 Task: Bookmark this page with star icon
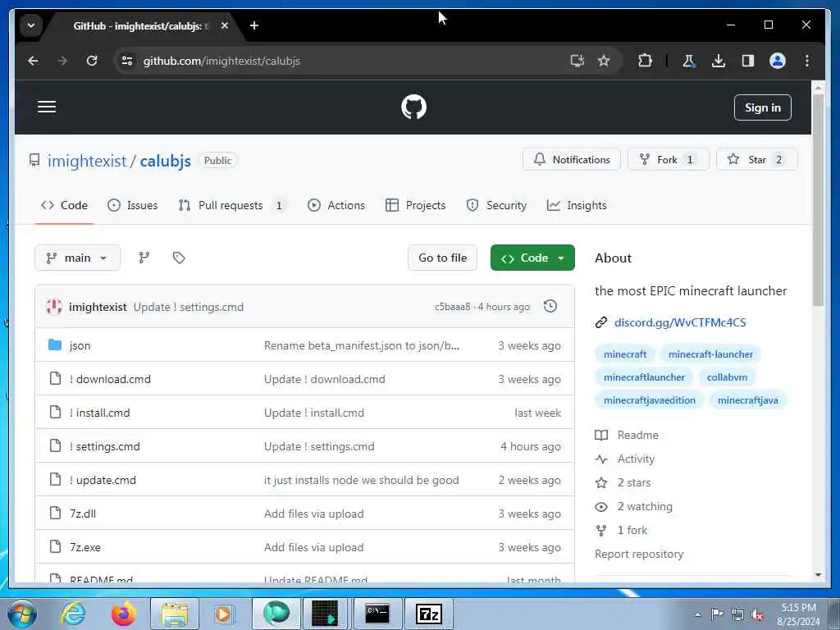[604, 61]
